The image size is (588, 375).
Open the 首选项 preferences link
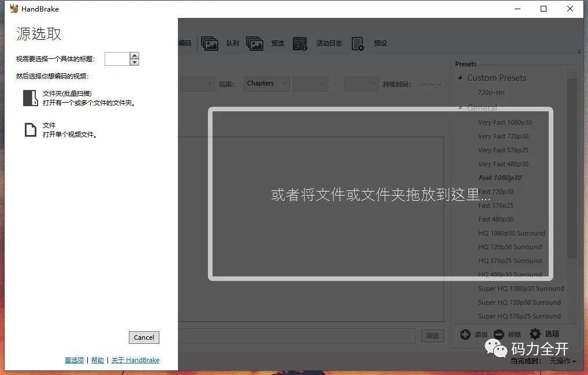75,360
